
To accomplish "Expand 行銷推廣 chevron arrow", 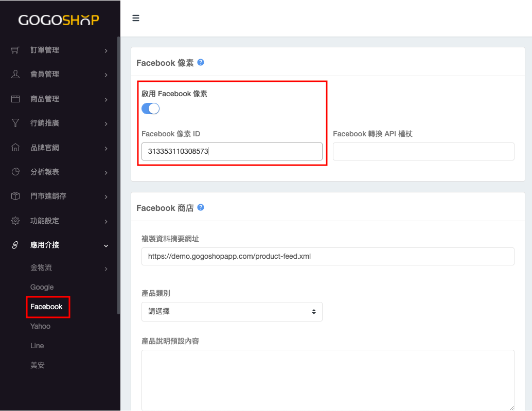I will pyautogui.click(x=106, y=124).
